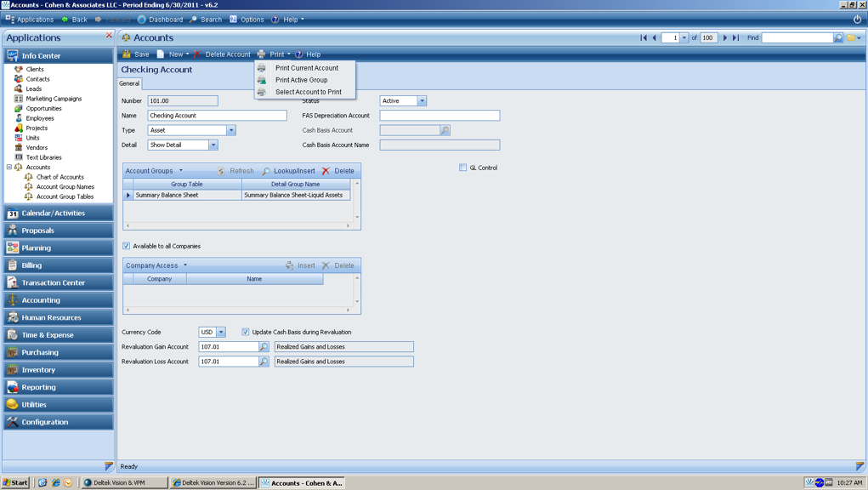Toggle the GL Control checkbox
868x490 pixels.
463,168
